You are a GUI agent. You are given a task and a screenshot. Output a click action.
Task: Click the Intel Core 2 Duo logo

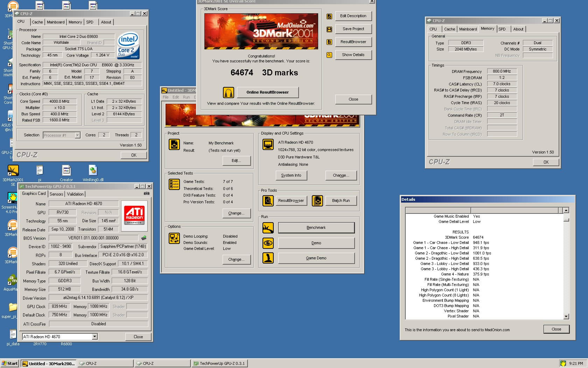[128, 46]
